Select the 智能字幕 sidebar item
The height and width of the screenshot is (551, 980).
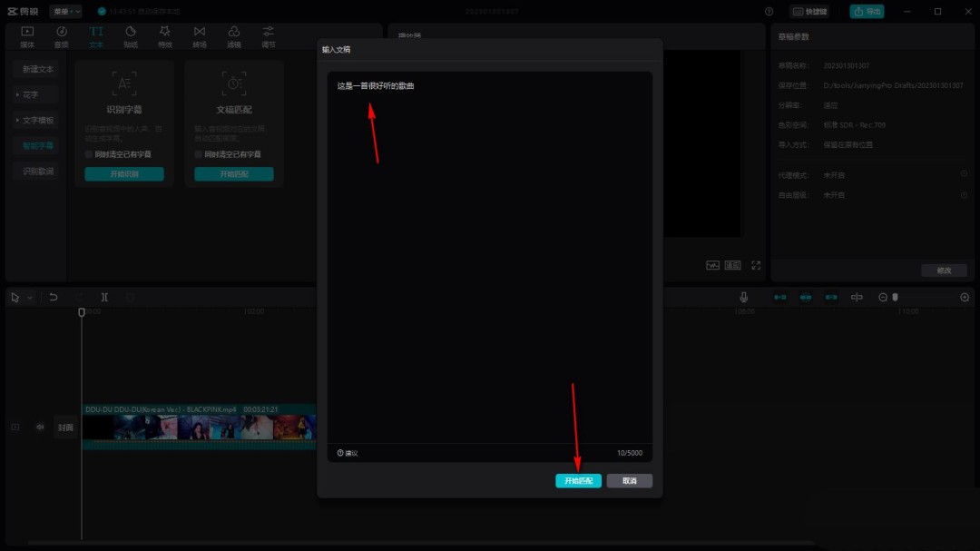tap(36, 144)
